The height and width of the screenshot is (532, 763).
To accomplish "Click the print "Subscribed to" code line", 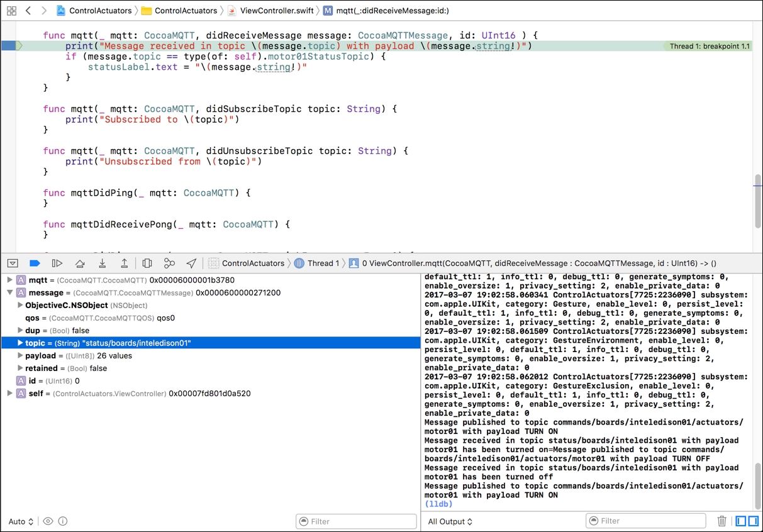I will 152,119.
